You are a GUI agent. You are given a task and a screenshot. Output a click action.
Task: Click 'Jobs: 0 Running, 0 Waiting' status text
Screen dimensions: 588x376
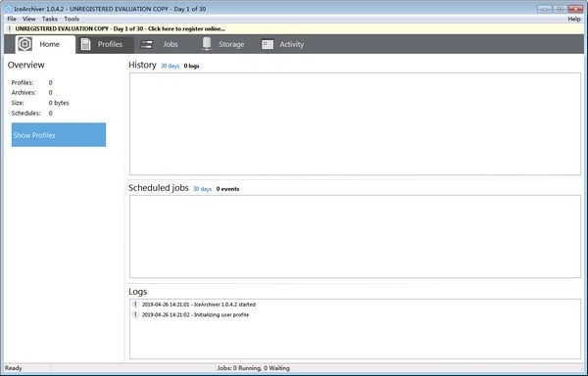point(253,368)
